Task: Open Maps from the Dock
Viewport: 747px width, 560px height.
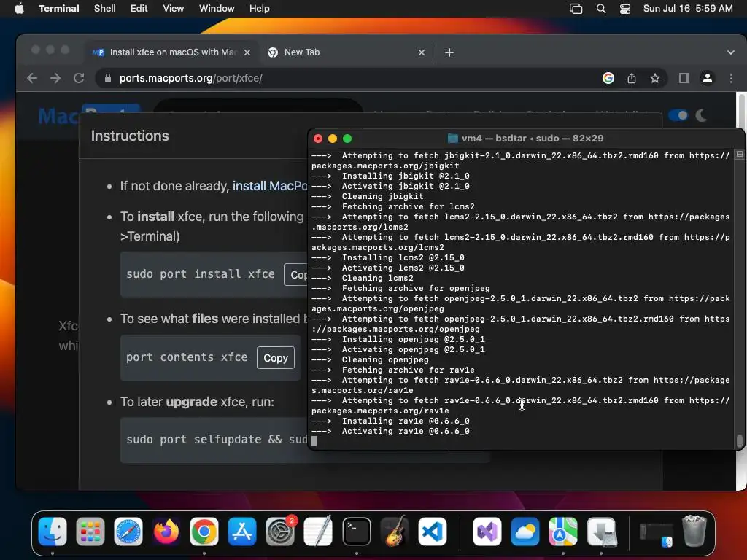Action: coord(563,532)
